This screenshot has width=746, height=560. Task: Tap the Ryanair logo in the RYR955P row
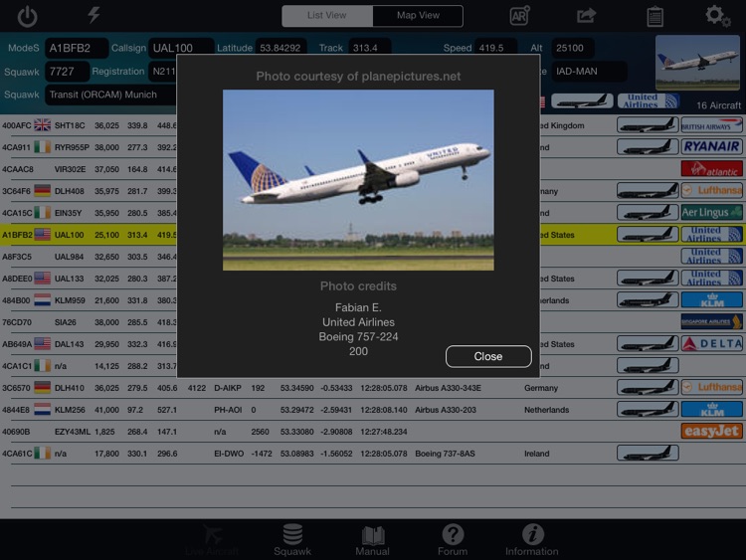click(712, 147)
